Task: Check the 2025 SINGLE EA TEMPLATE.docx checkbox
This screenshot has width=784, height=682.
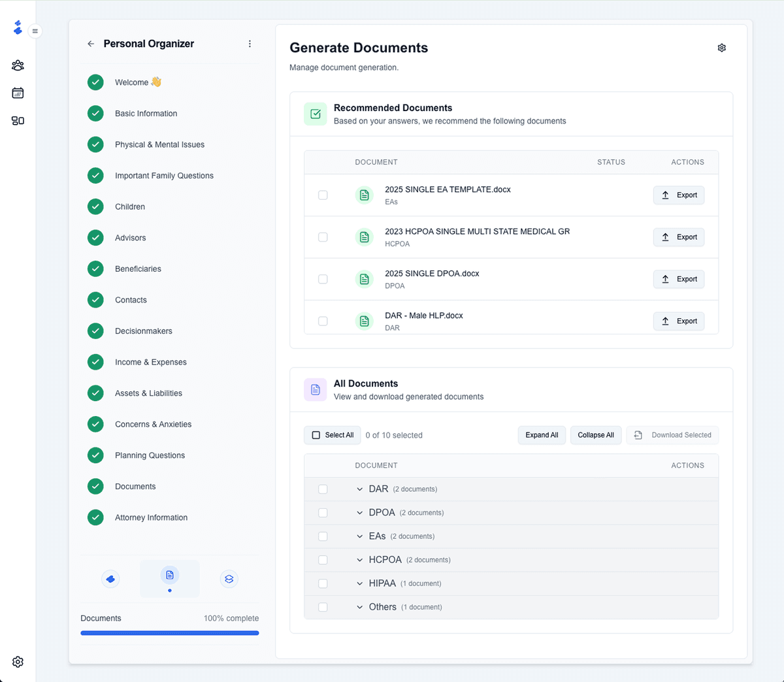Action: (323, 195)
